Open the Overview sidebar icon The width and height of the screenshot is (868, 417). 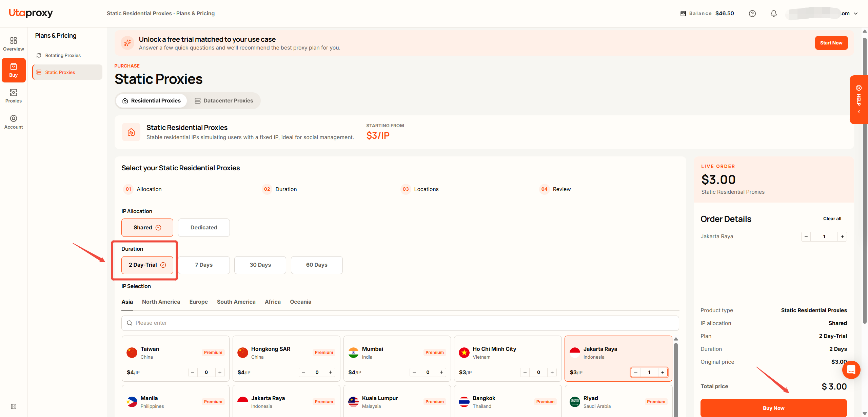point(14,44)
